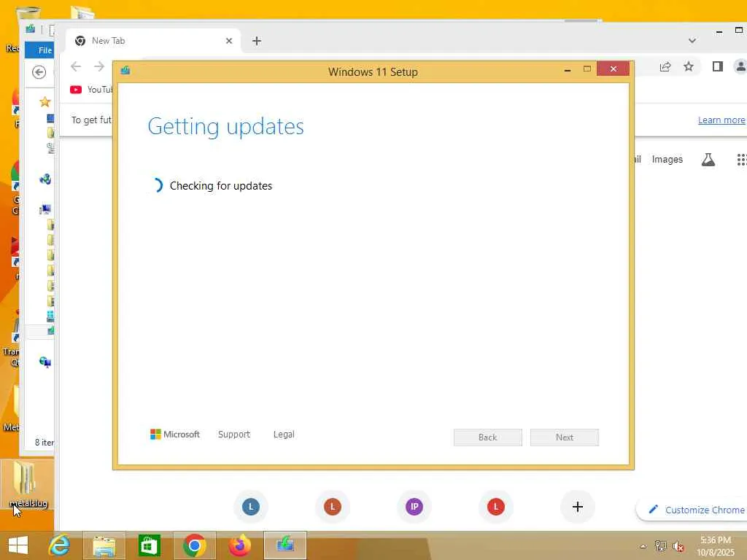
Task: Open the taskbar clock and date
Action: tap(716, 546)
